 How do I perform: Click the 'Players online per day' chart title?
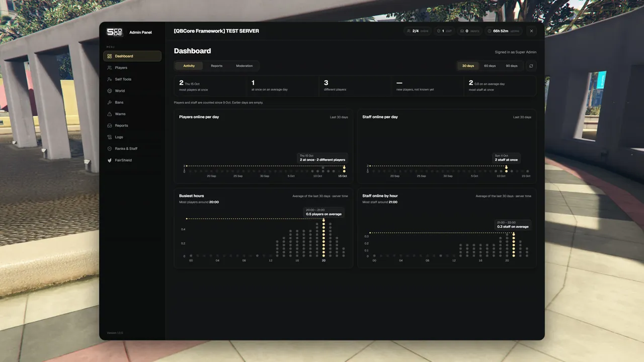pos(199,117)
